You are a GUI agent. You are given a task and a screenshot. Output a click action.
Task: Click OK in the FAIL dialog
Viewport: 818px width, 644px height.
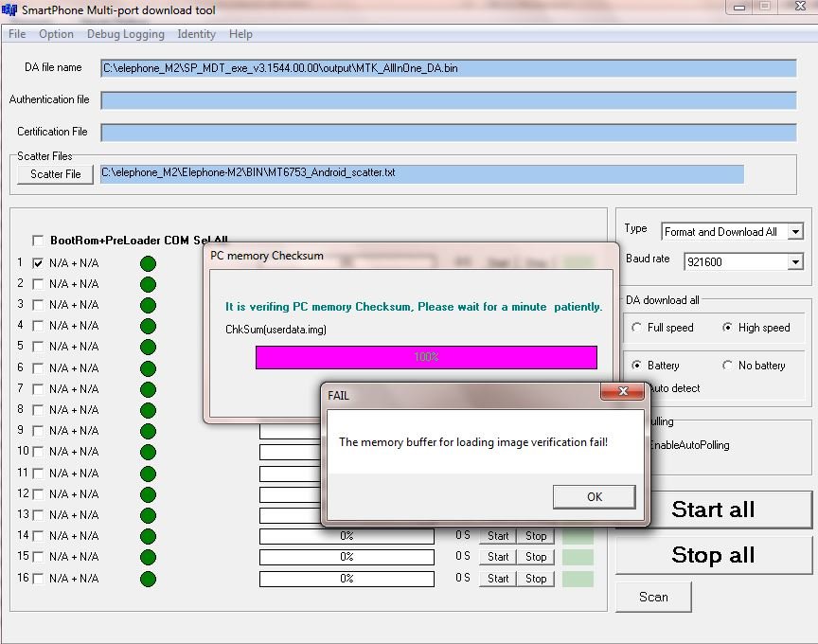point(595,497)
